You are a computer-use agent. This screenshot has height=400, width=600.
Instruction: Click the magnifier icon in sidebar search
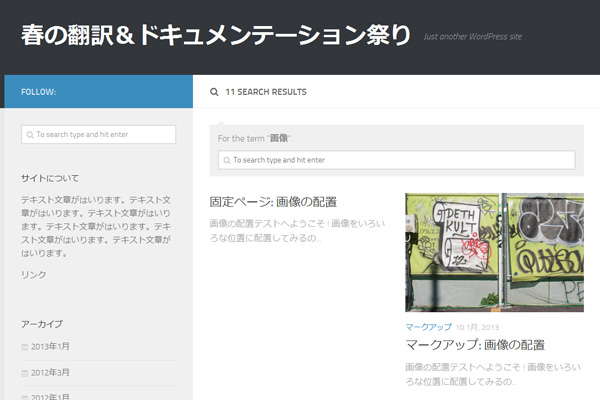30,135
